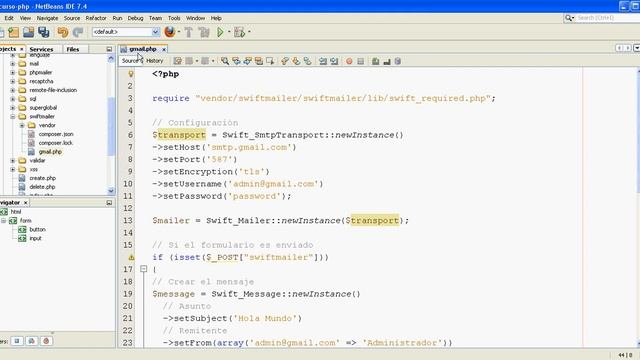Click the Stop Macro Recording icon

(360, 61)
